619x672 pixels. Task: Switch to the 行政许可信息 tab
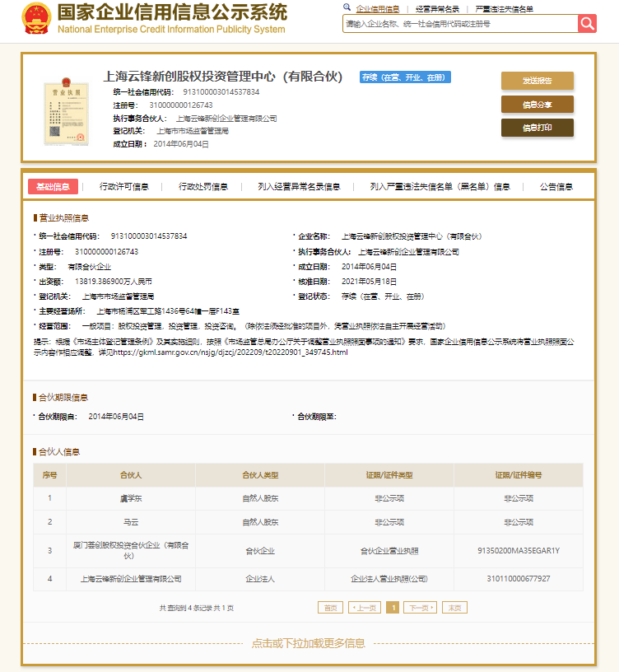pos(124,186)
